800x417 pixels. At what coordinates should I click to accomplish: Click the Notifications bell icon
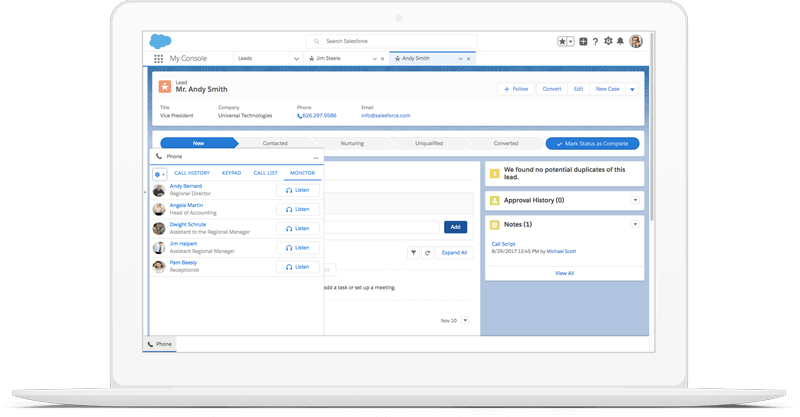click(x=620, y=41)
